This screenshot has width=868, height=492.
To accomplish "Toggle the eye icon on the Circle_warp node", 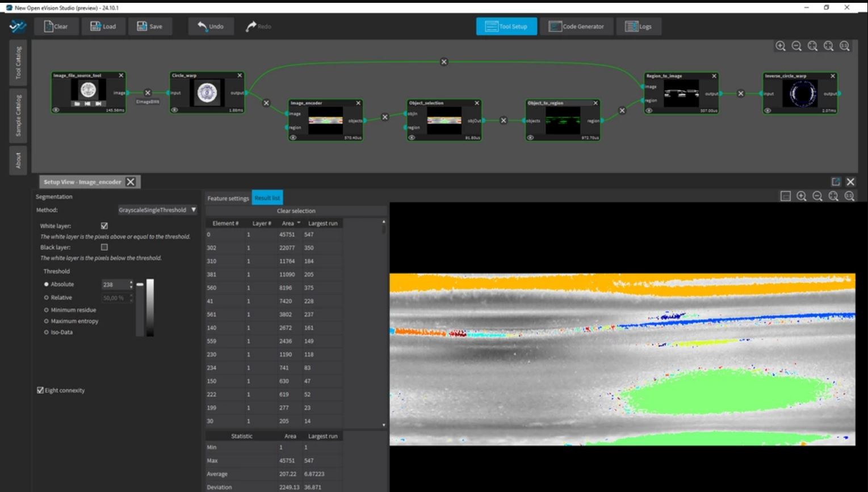I will point(174,110).
